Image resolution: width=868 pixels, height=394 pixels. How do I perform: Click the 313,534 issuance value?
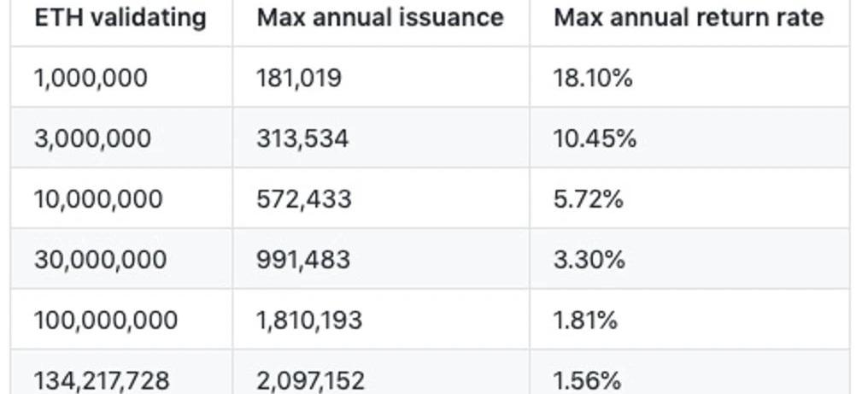tap(302, 138)
